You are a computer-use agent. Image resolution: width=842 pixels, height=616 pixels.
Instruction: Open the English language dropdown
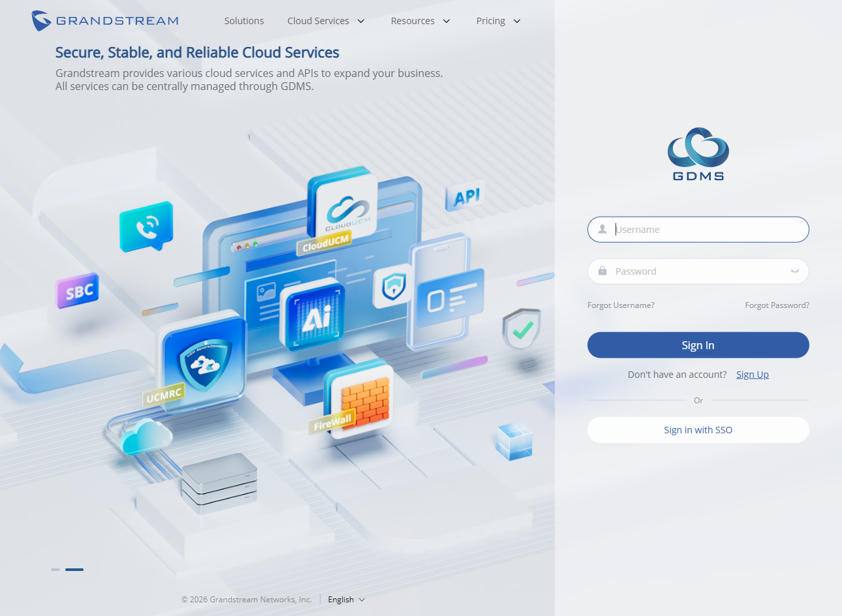pyautogui.click(x=347, y=600)
